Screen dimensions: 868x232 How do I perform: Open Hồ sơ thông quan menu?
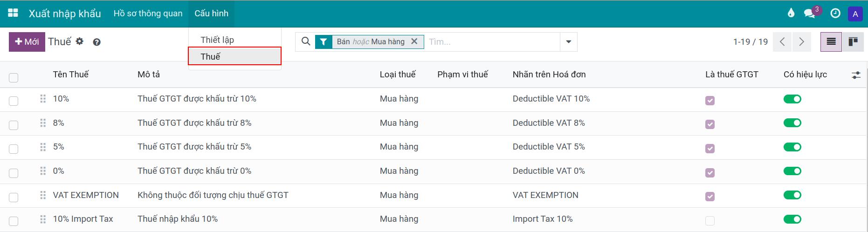point(148,14)
